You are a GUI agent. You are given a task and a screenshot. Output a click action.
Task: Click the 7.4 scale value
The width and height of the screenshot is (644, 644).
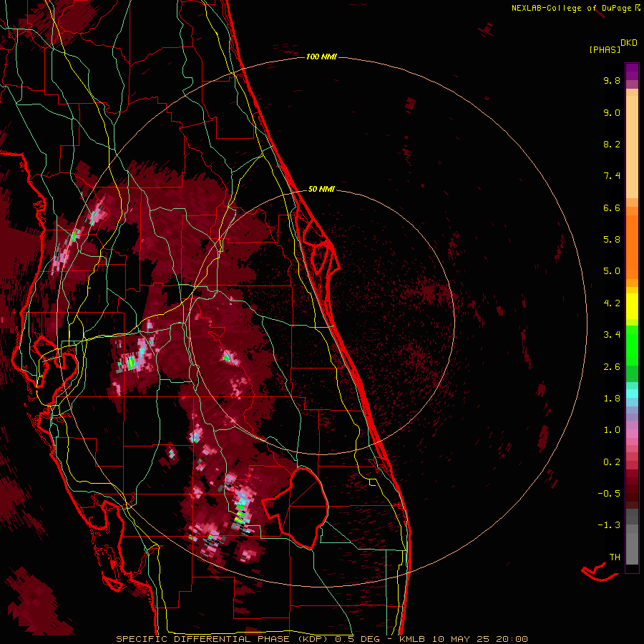click(612, 176)
